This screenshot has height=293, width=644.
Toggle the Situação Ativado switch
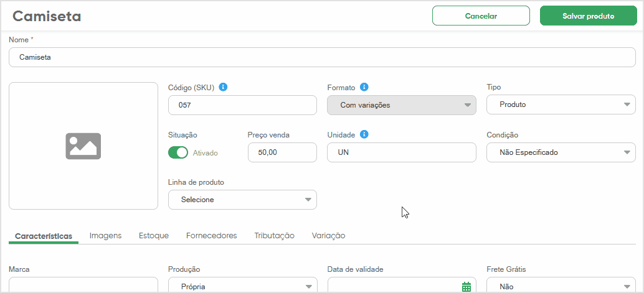tap(178, 152)
